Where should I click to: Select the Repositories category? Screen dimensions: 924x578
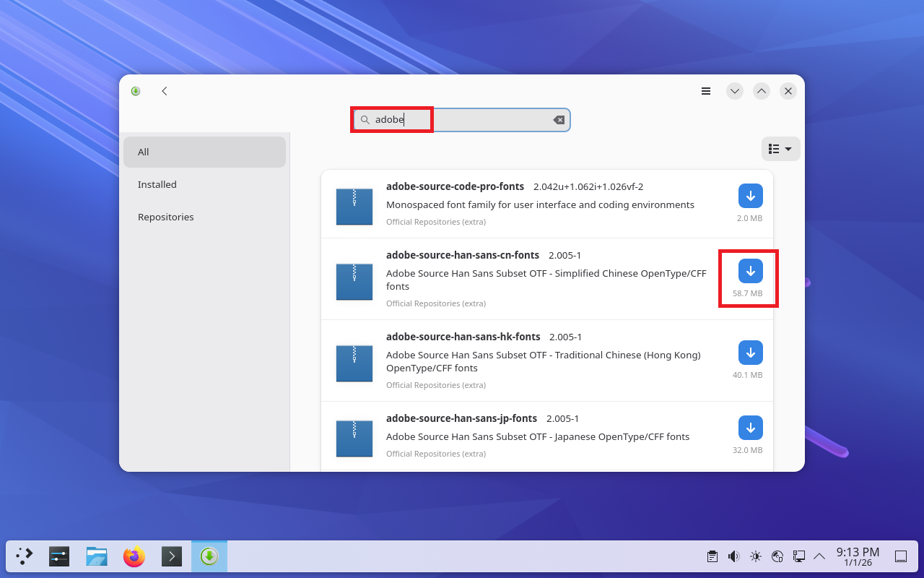166,217
